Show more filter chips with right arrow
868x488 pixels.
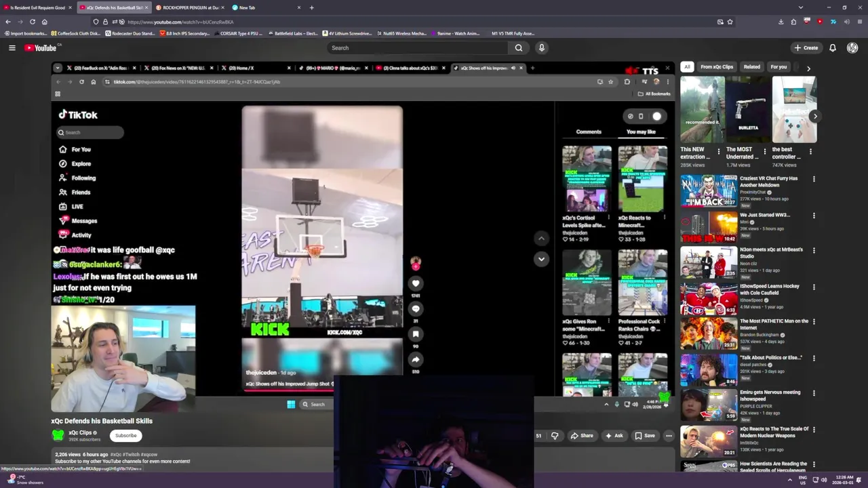[x=808, y=68]
